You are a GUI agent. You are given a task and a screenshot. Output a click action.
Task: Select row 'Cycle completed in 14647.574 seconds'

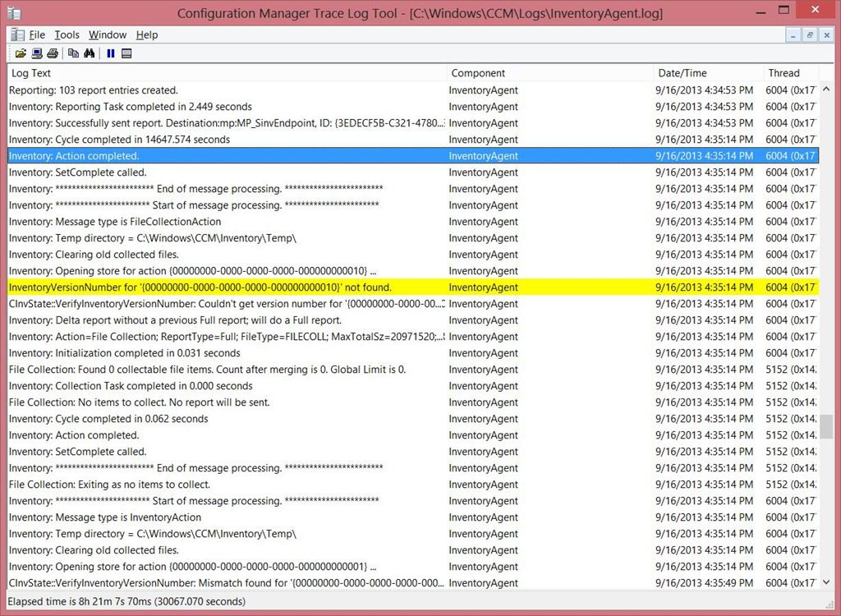coord(413,140)
